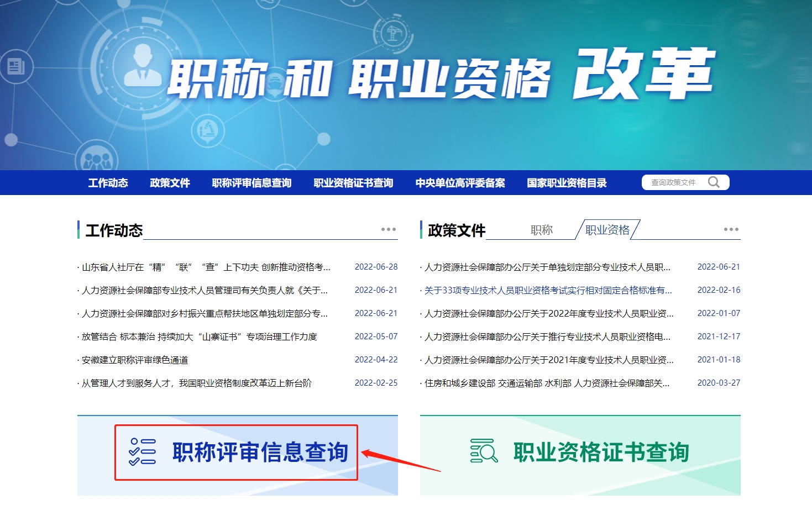Open the 放管结合 标本兼治 山寨证书 article
This screenshot has width=812, height=510.
pyautogui.click(x=199, y=337)
